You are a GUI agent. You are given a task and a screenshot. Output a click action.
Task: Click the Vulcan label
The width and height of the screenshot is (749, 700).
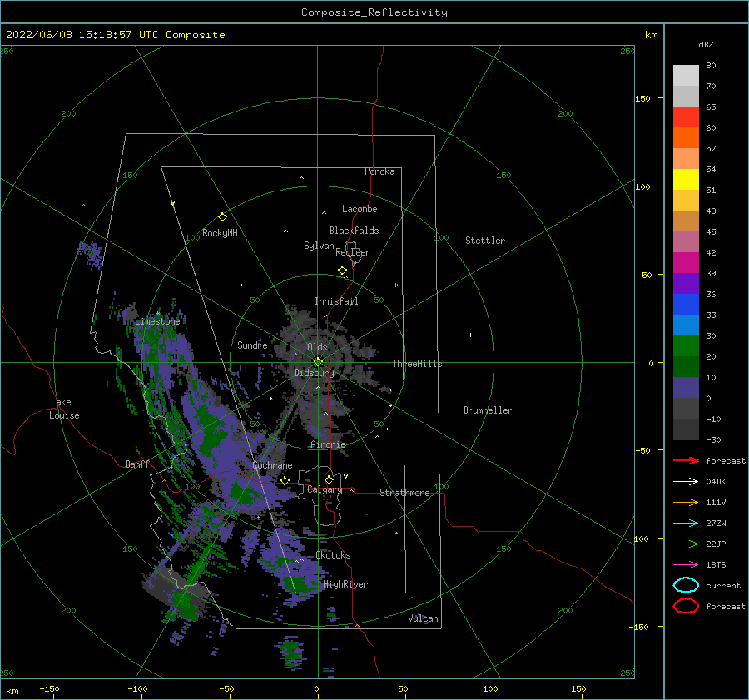tap(423, 618)
